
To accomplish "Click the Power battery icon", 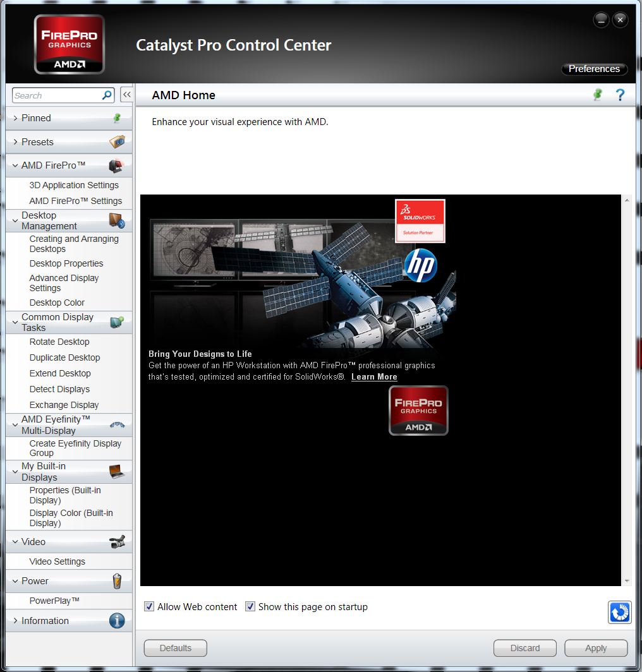I will pyautogui.click(x=117, y=581).
